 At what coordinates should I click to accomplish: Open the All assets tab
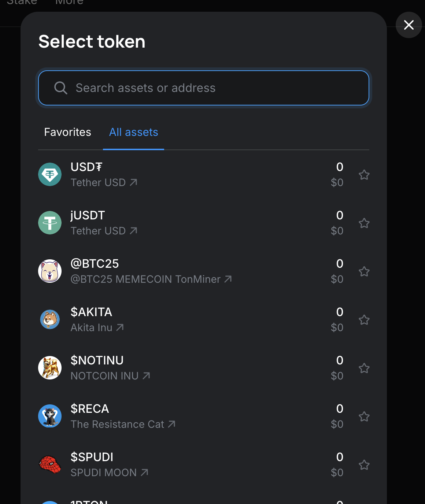[x=134, y=132]
